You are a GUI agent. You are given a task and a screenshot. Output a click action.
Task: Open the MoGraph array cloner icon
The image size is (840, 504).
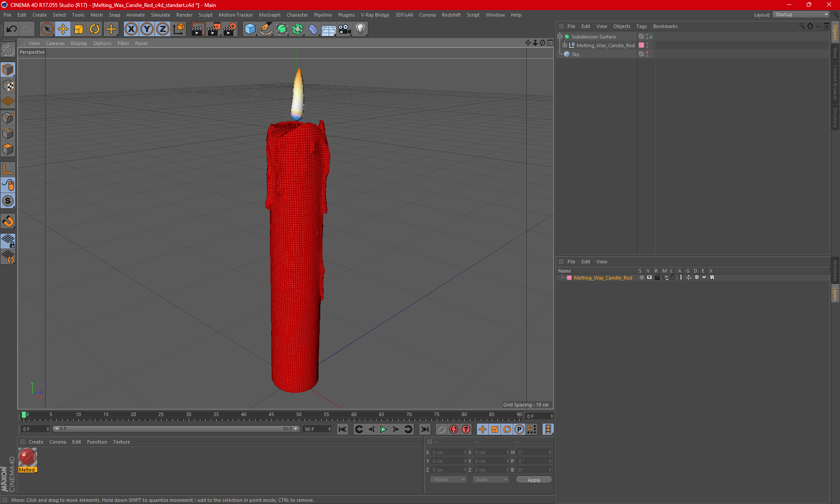pyautogui.click(x=297, y=29)
